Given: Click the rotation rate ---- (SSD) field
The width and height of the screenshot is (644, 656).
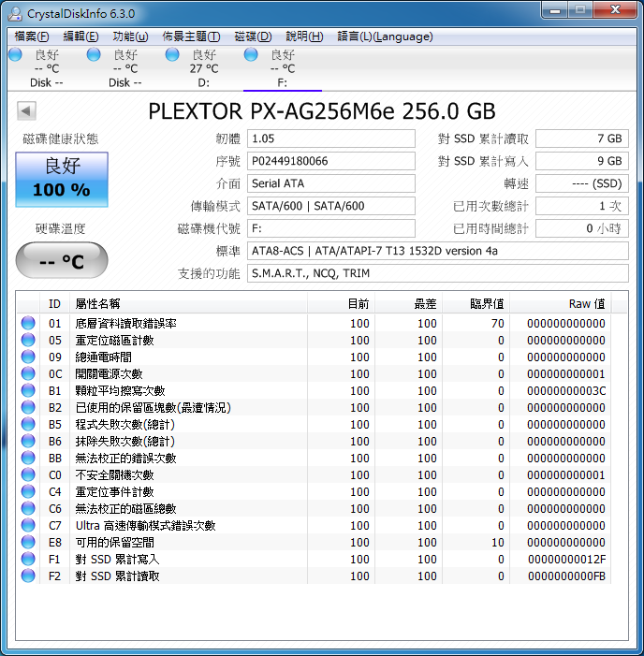Looking at the screenshot, I should [582, 183].
